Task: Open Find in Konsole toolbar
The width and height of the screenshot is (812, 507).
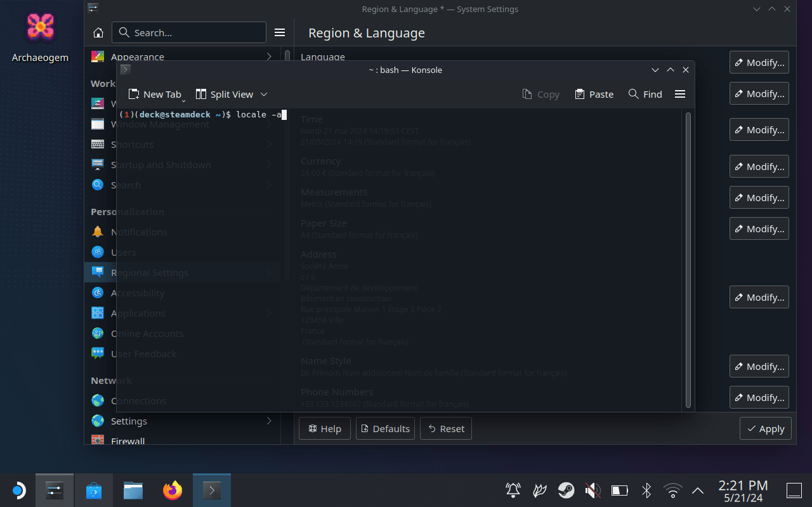Action: pyautogui.click(x=645, y=94)
